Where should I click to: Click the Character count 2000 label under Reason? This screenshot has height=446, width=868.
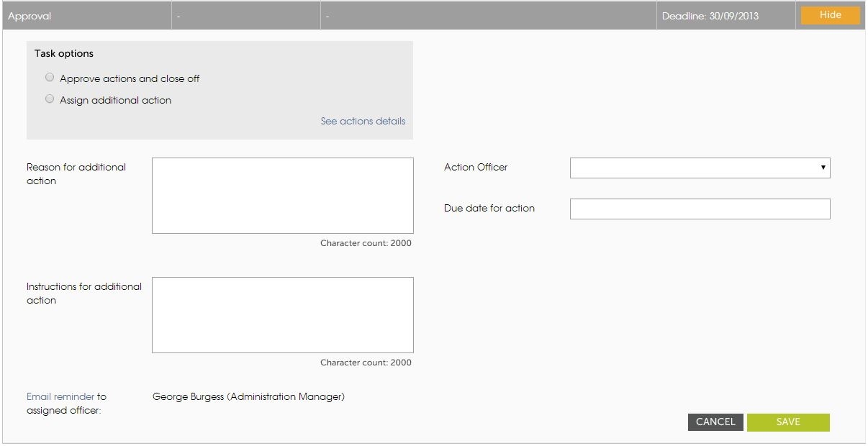(x=365, y=243)
